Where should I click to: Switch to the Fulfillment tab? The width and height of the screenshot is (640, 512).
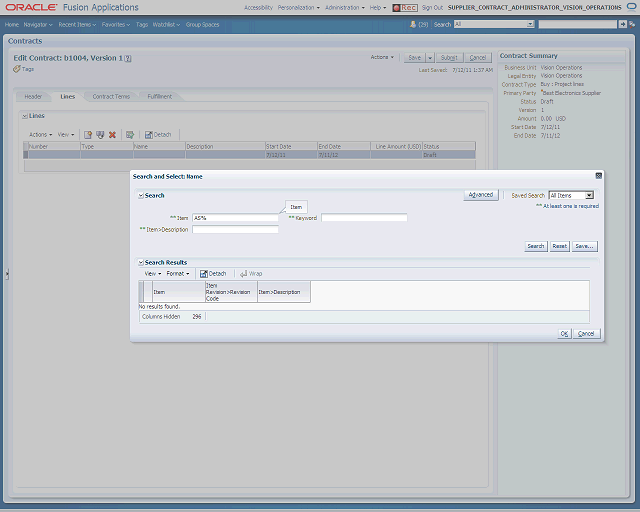click(x=160, y=97)
